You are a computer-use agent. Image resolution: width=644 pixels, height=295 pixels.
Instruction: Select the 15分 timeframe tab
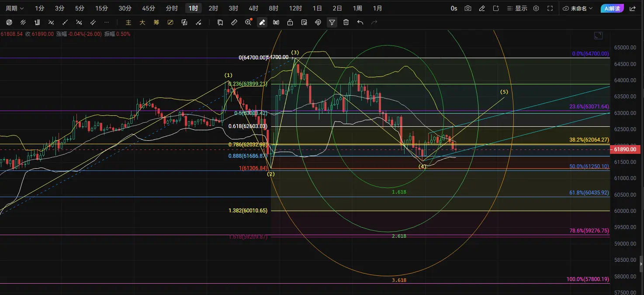[x=101, y=8]
